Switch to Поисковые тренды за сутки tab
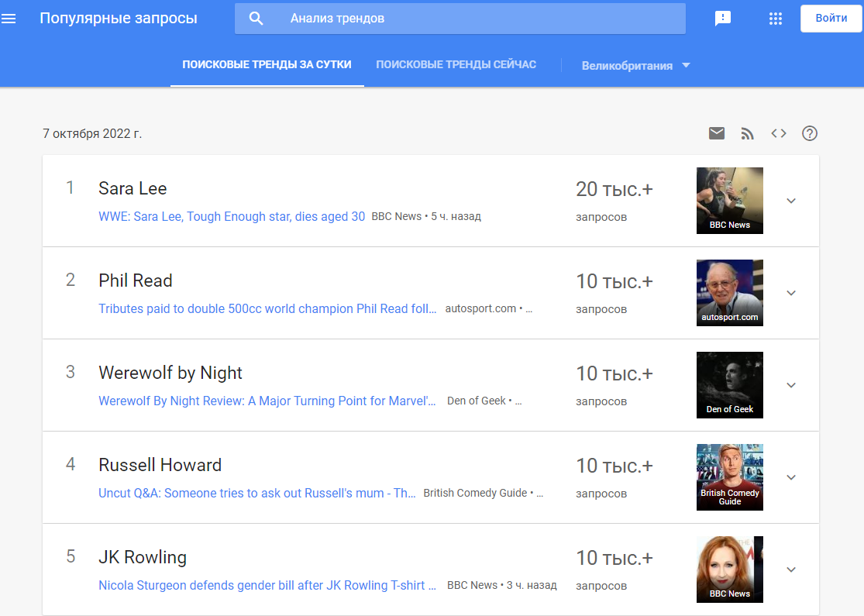This screenshot has width=864, height=616. coord(267,64)
